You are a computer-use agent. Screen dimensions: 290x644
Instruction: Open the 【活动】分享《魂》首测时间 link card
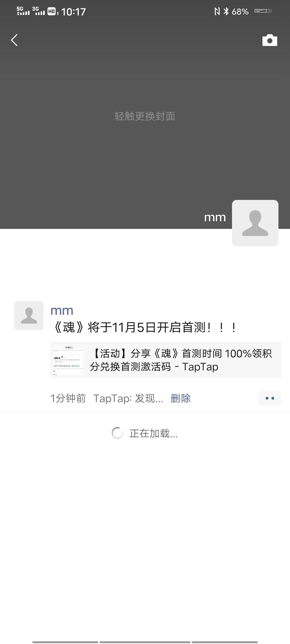[x=166, y=360]
